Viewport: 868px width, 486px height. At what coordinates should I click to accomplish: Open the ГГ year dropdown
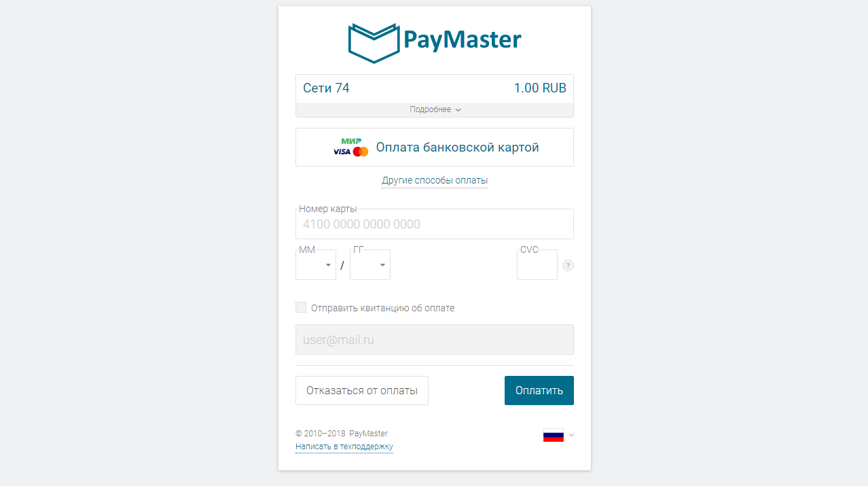point(370,264)
